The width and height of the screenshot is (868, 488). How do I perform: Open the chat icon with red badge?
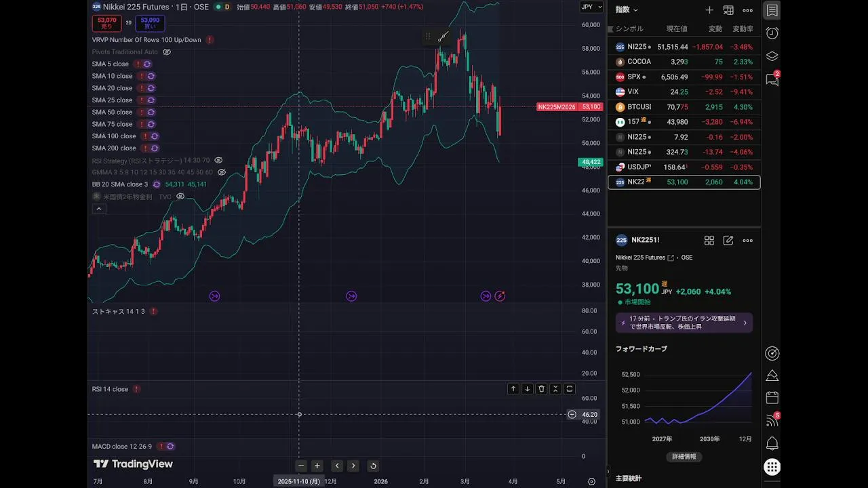pyautogui.click(x=772, y=79)
